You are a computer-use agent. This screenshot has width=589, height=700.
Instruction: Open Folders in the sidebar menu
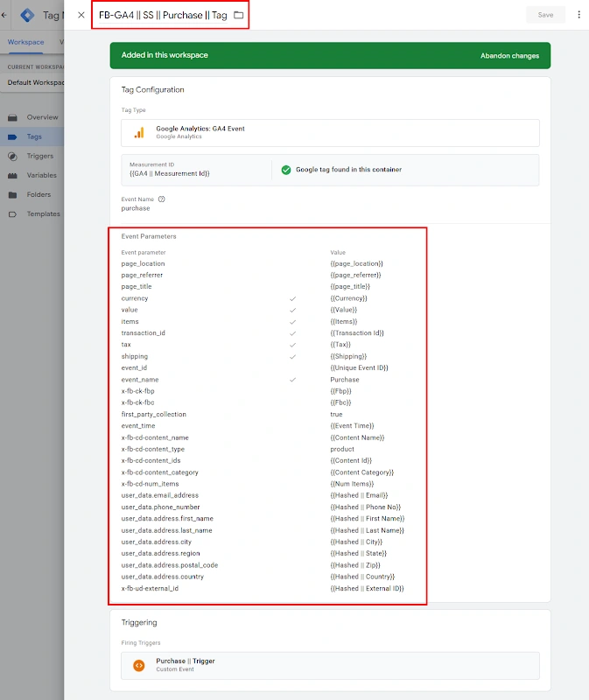39,194
